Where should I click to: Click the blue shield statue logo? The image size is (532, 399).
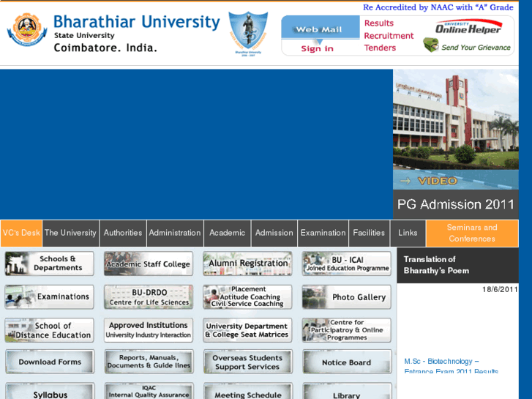click(x=248, y=34)
